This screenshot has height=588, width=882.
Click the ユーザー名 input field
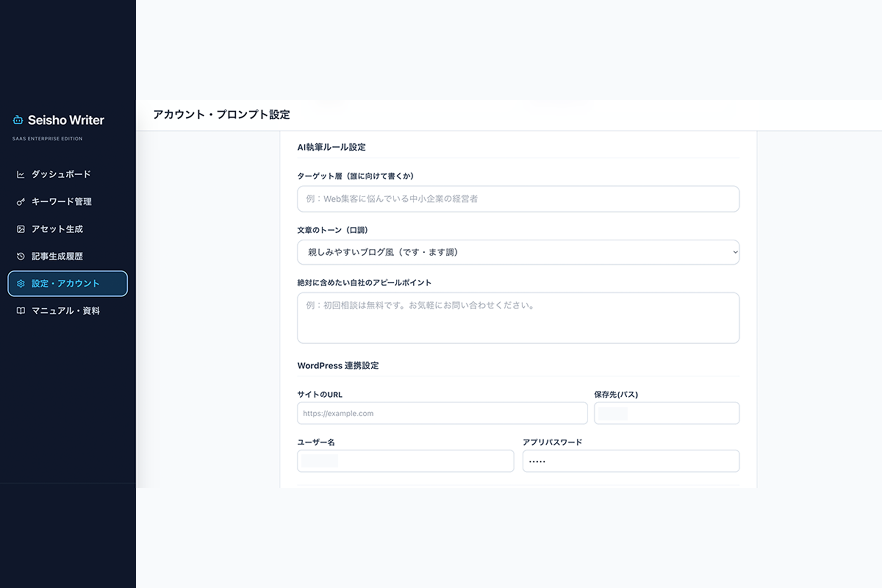(x=405, y=461)
